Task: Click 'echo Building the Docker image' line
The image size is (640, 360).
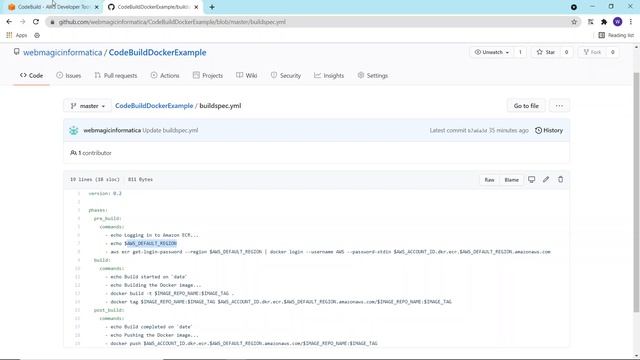Action: click(156, 285)
